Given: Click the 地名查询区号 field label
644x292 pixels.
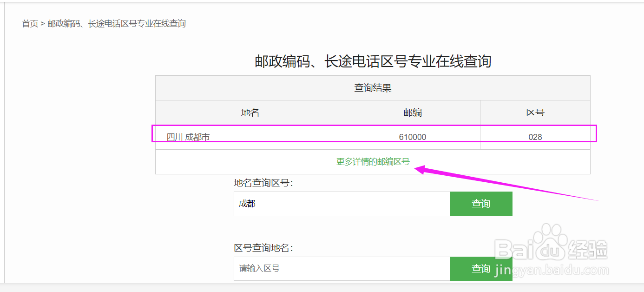Looking at the screenshot, I should pyautogui.click(x=263, y=183).
